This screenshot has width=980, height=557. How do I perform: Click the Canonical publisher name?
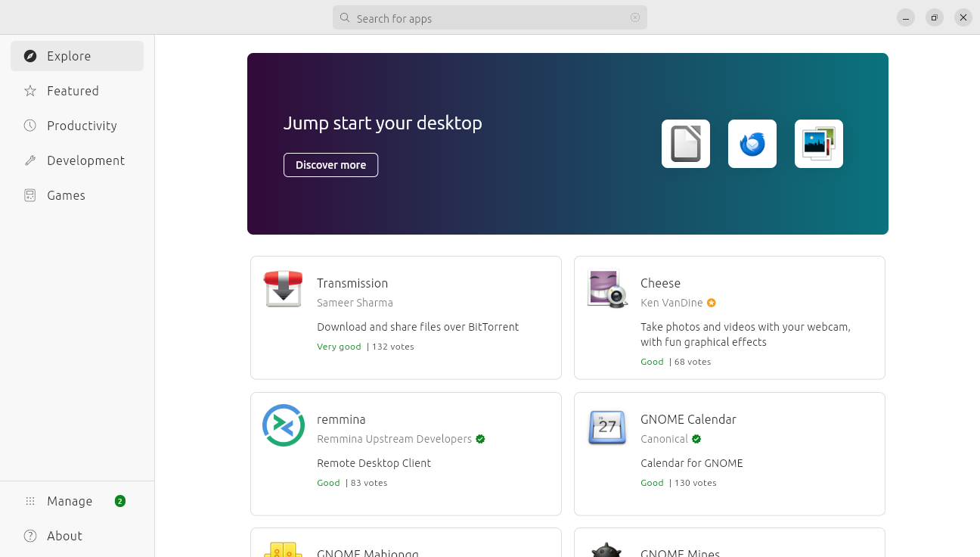(x=664, y=439)
